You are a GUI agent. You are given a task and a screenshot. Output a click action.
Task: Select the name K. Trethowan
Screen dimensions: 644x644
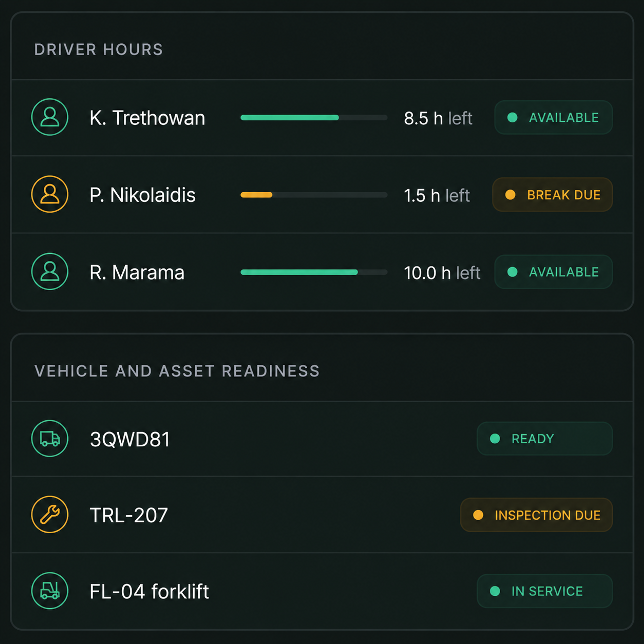[x=147, y=118]
